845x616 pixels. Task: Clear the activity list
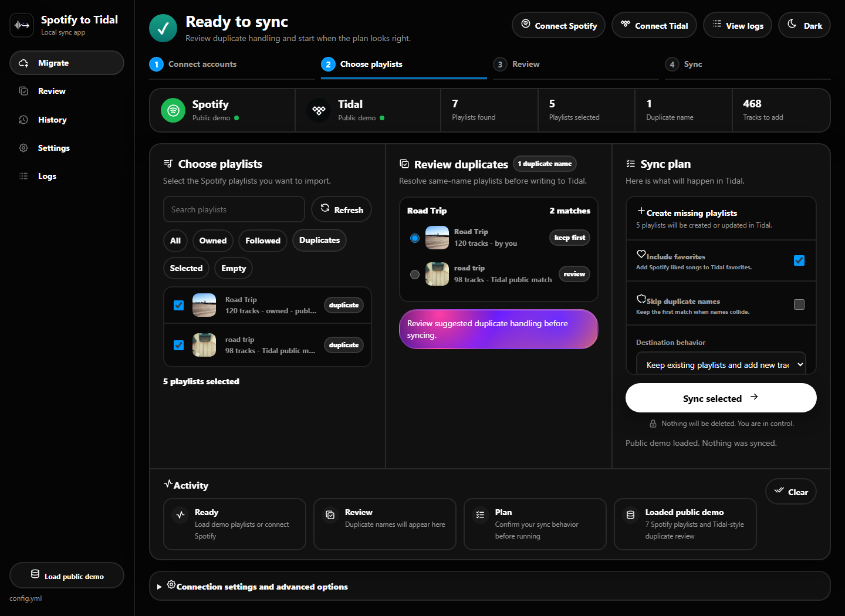pyautogui.click(x=791, y=492)
